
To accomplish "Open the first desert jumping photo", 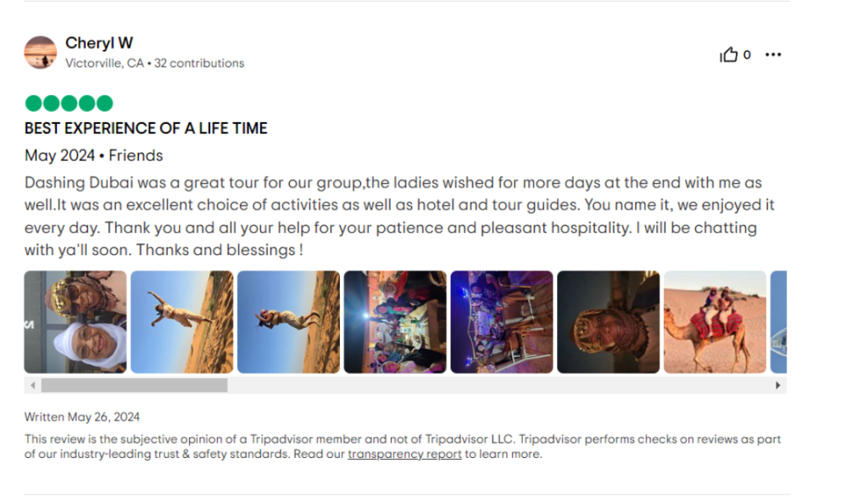I will (x=182, y=322).
